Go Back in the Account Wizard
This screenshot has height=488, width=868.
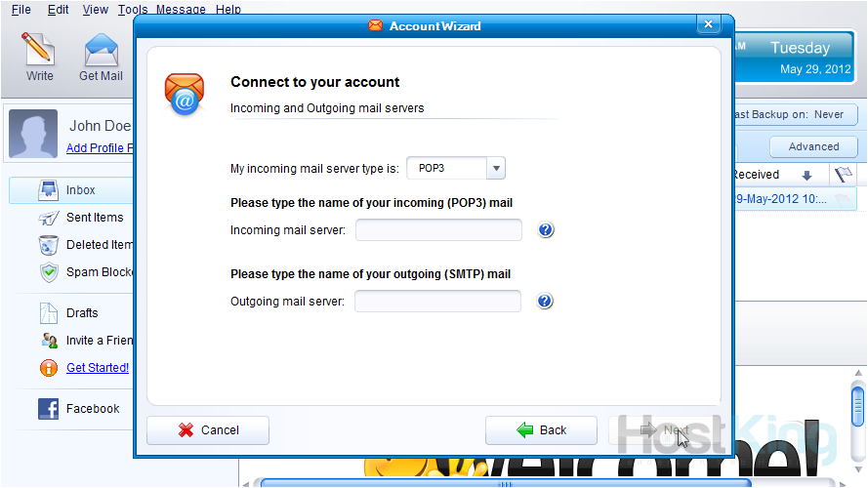pyautogui.click(x=541, y=429)
